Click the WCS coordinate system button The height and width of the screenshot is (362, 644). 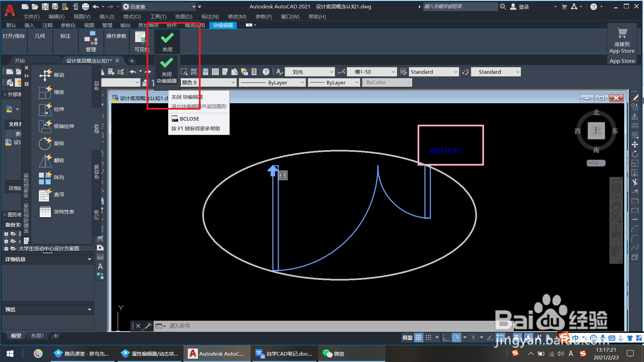pos(596,163)
